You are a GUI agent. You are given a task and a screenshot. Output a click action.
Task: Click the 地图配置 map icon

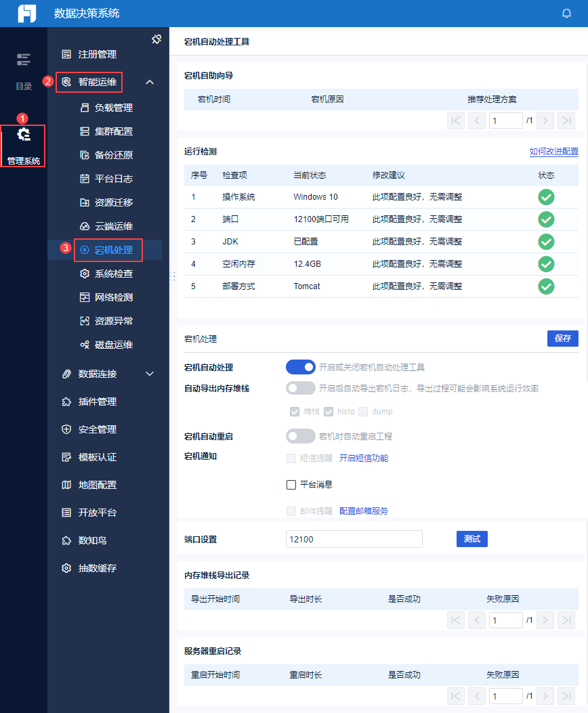tap(66, 485)
